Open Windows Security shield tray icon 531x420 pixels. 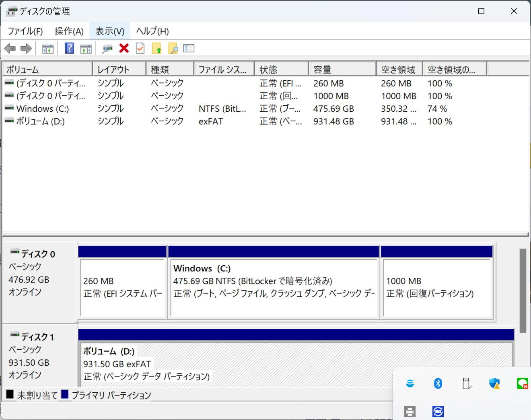coord(494,383)
